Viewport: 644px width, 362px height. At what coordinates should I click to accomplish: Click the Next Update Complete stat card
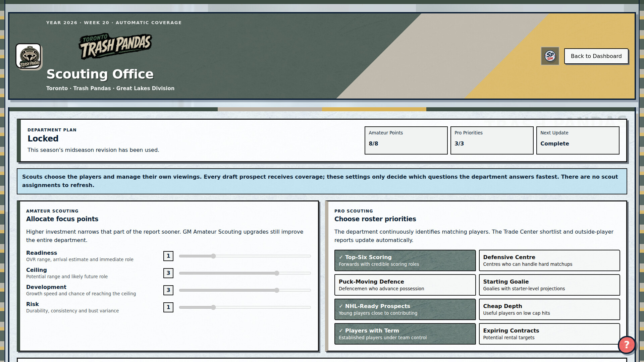pyautogui.click(x=578, y=140)
